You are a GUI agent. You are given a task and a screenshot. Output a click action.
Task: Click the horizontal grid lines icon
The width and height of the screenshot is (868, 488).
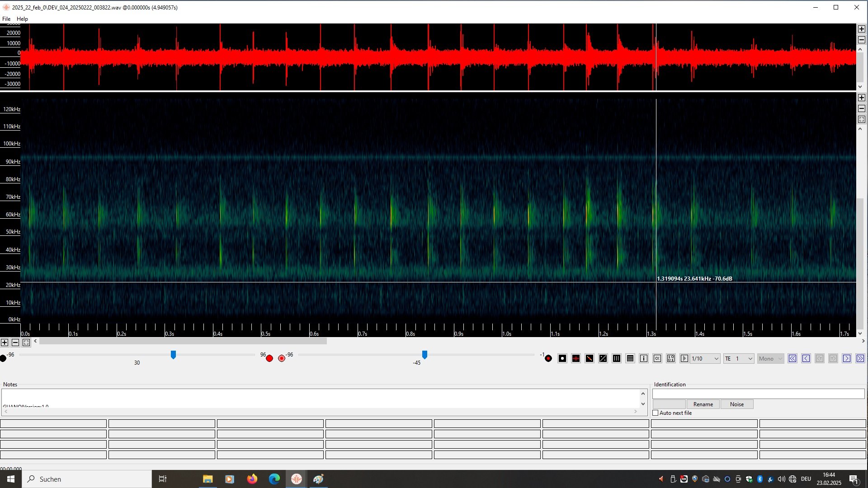click(630, 358)
